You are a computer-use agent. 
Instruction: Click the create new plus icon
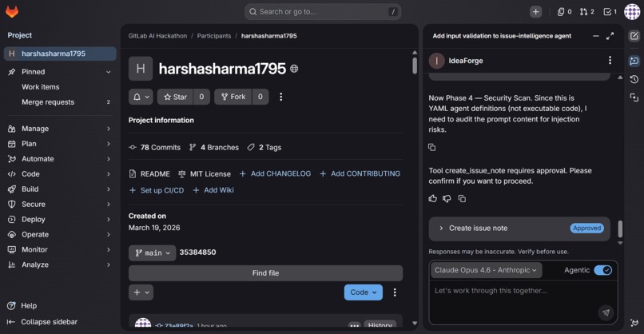click(x=535, y=12)
